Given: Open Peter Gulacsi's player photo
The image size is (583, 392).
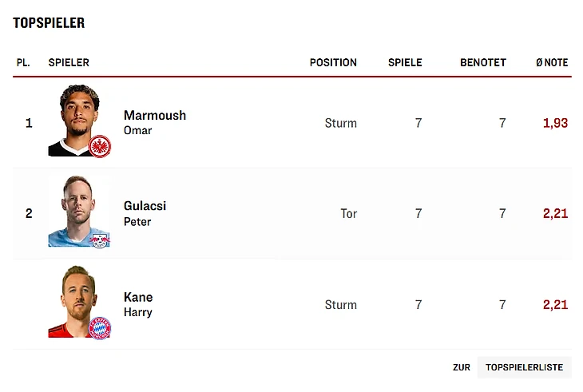Looking at the screenshot, I should 77,209.
